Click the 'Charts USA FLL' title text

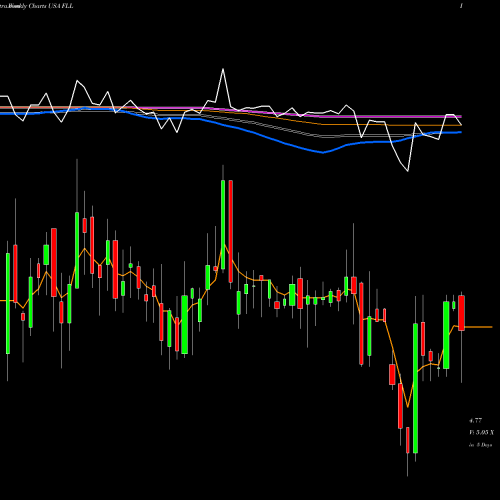click(50, 6)
